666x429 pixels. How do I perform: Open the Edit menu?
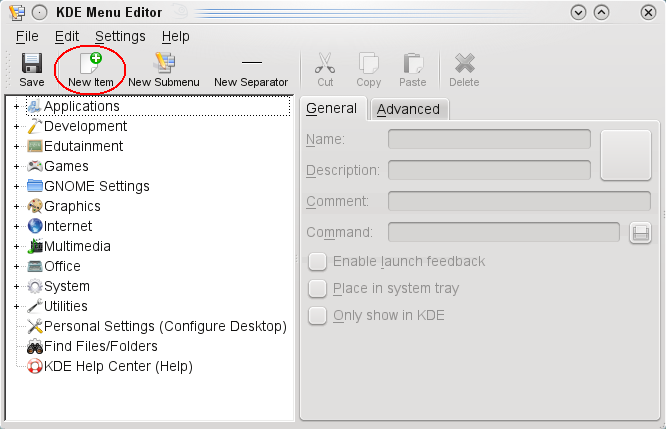[x=67, y=37]
